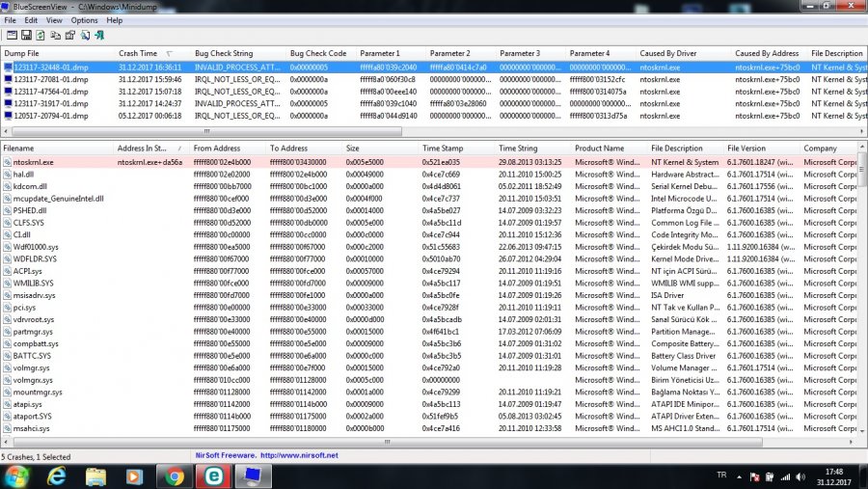Viewport: 868px width, 489px height.
Task: Select dump file 123117-31917-01.dmp
Action: (51, 103)
